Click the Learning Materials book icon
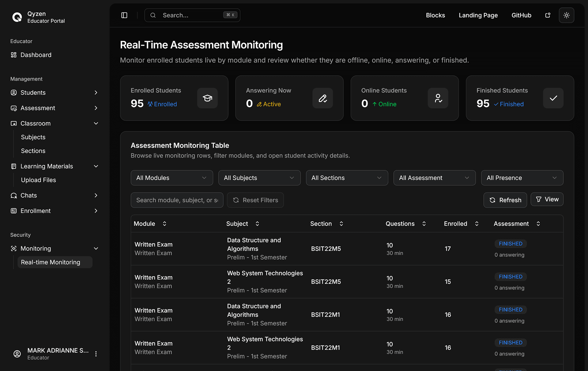The image size is (588, 371). (14, 166)
